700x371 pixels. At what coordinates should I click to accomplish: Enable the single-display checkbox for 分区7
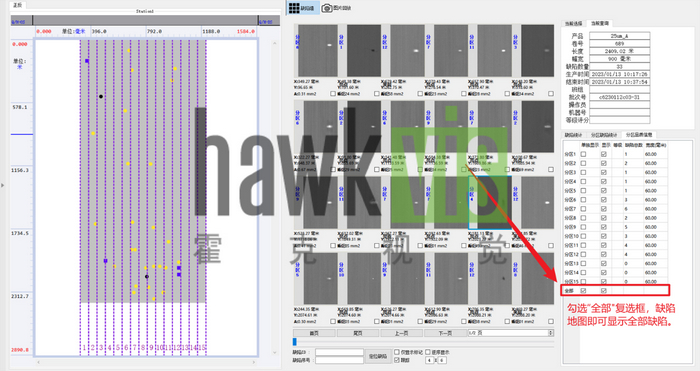(x=583, y=209)
